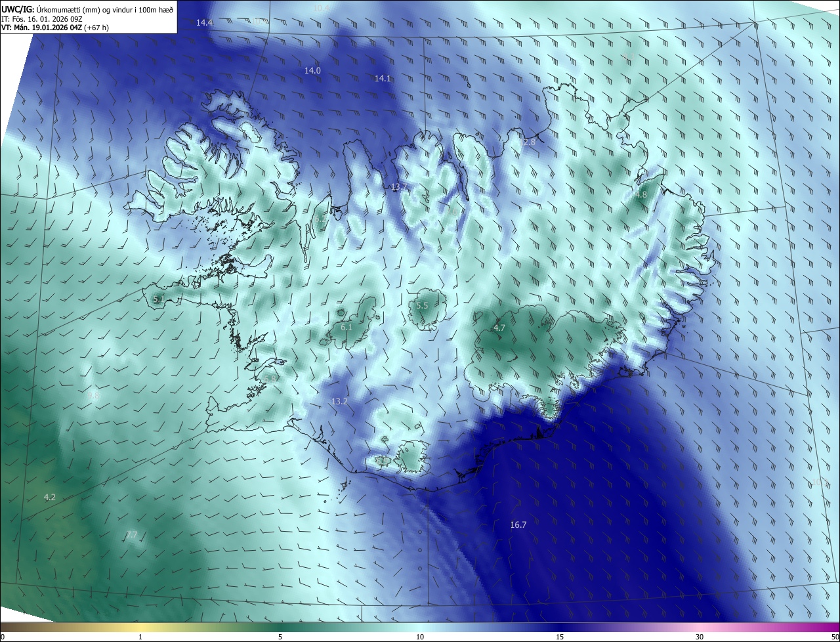
Task: Click the 4.8 value label on the map
Action: click(641, 195)
